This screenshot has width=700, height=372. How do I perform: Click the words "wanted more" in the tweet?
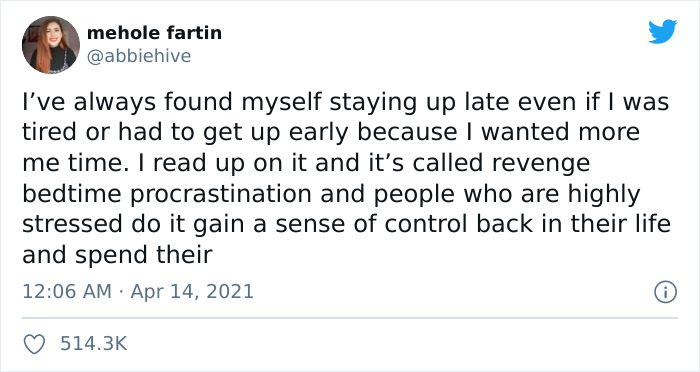click(561, 132)
